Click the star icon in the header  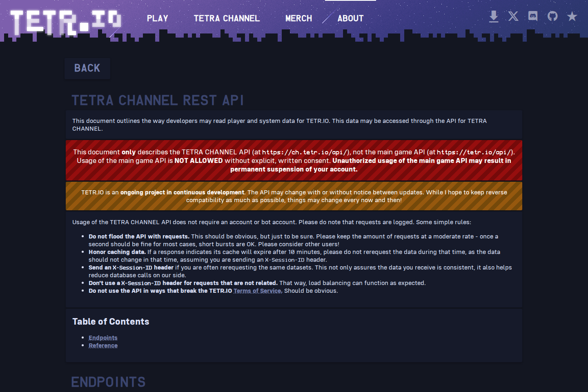[572, 16]
